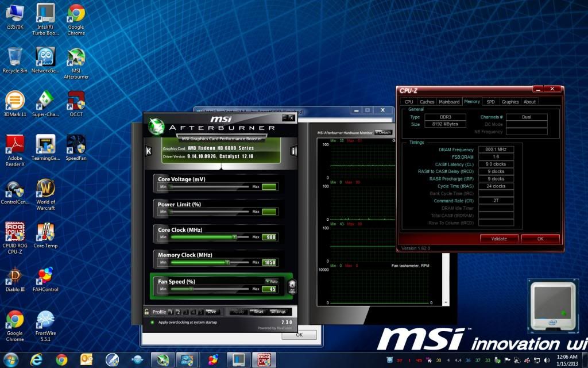Open the Mainboard tab in CPU-Z
The width and height of the screenshot is (588, 368).
449,102
